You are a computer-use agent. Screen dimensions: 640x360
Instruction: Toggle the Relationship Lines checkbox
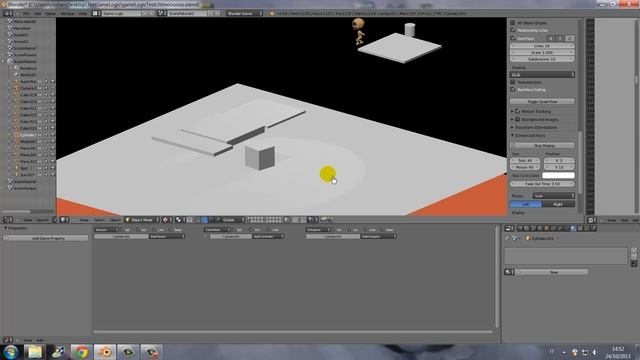tap(513, 30)
